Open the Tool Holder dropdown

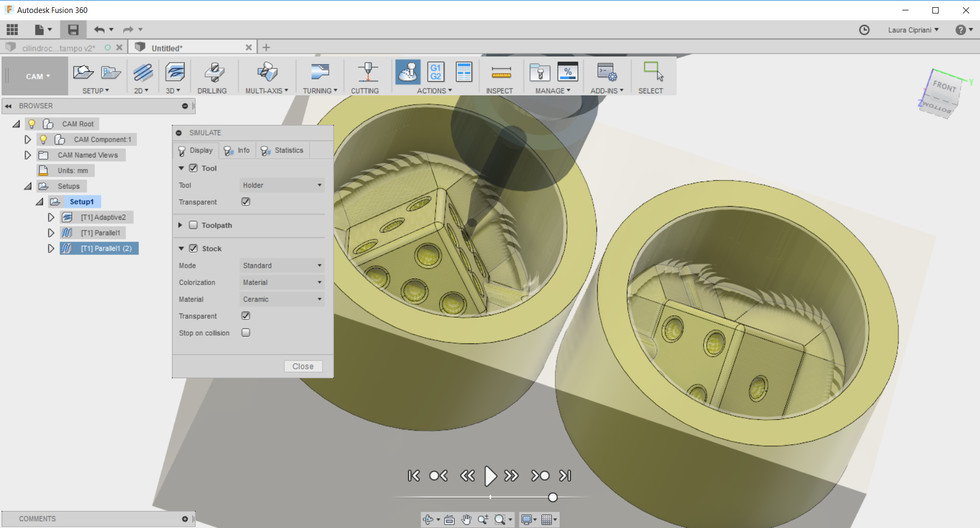coord(282,185)
